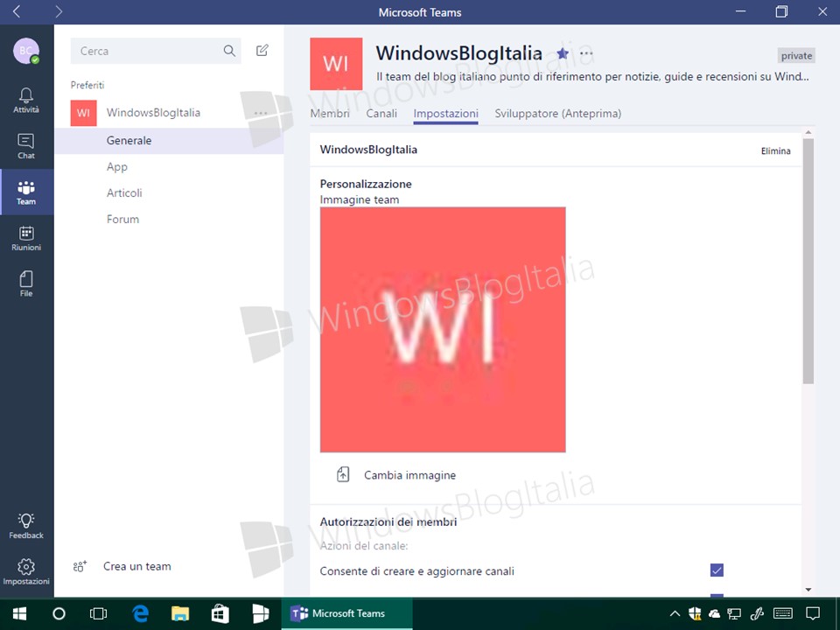Click the large team image thumbnail
This screenshot has height=630, width=840.
[x=443, y=330]
